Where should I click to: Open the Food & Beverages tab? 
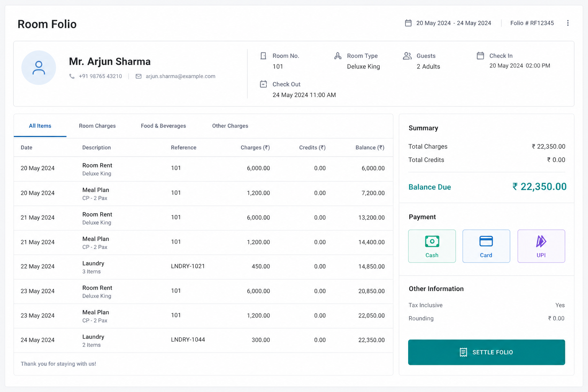163,126
